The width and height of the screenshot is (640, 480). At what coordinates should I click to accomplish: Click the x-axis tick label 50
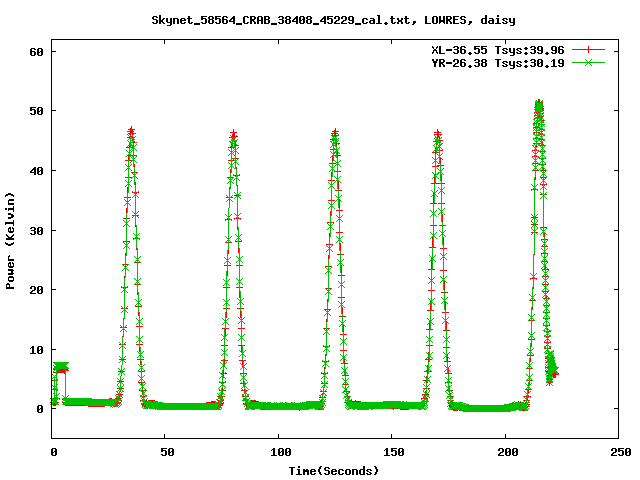(x=167, y=452)
